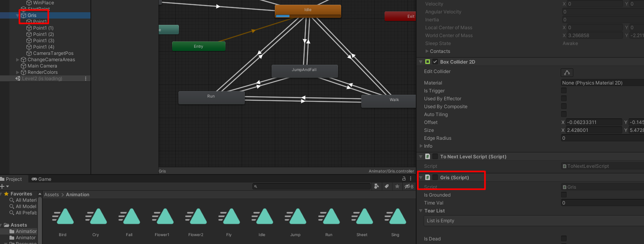Expand the Contacts foldout
Viewport: 644px width, 244px height.
pos(427,51)
